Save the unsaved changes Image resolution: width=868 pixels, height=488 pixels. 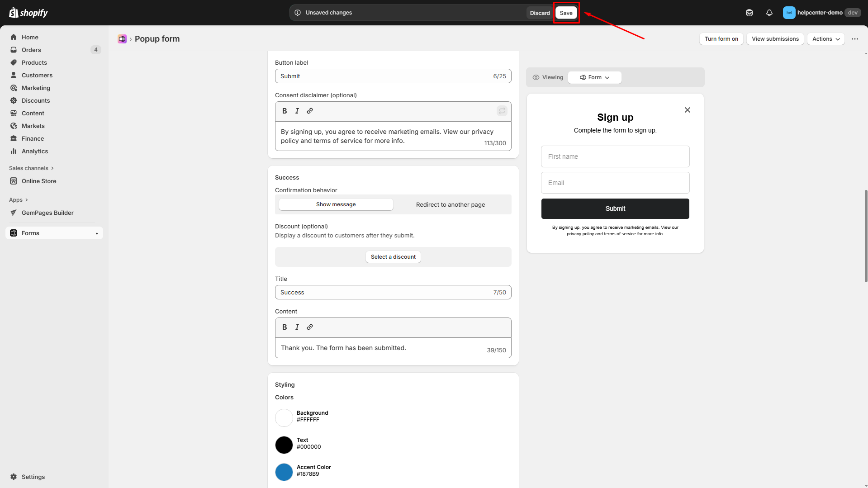566,13
